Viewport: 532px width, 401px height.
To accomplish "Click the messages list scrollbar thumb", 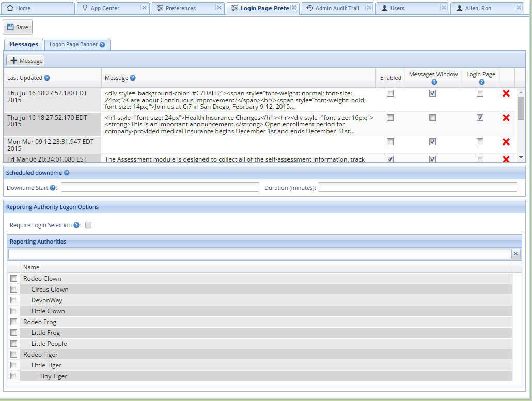I will [x=521, y=108].
